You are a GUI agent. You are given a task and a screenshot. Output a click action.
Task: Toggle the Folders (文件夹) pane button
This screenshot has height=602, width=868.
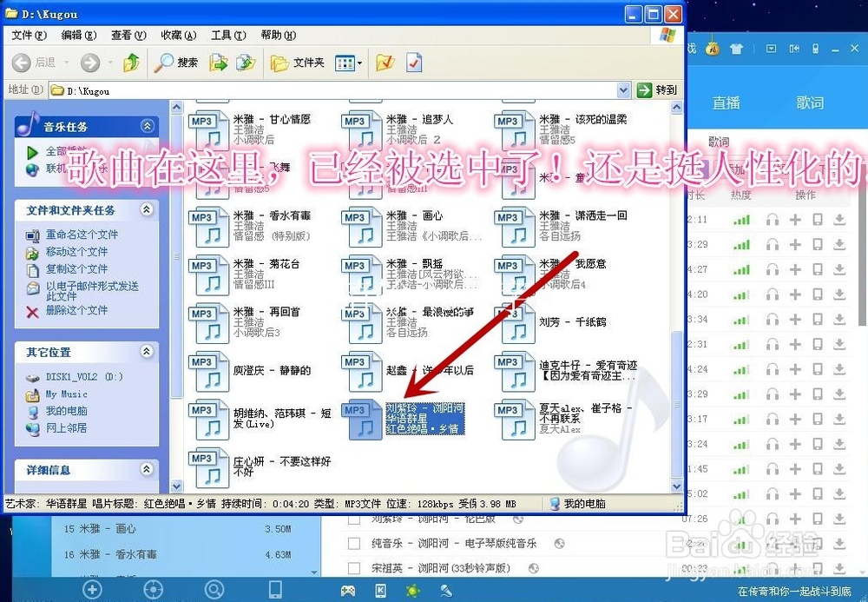pyautogui.click(x=297, y=63)
